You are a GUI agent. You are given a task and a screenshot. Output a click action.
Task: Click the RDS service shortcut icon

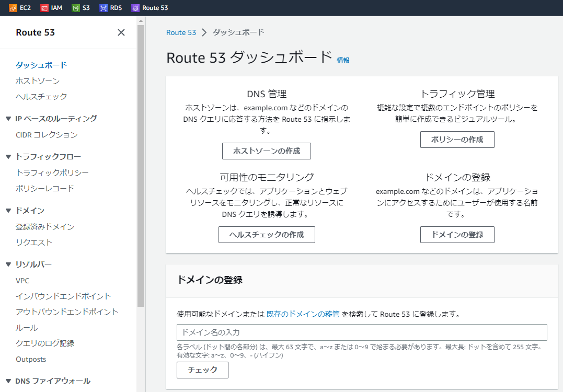click(104, 8)
